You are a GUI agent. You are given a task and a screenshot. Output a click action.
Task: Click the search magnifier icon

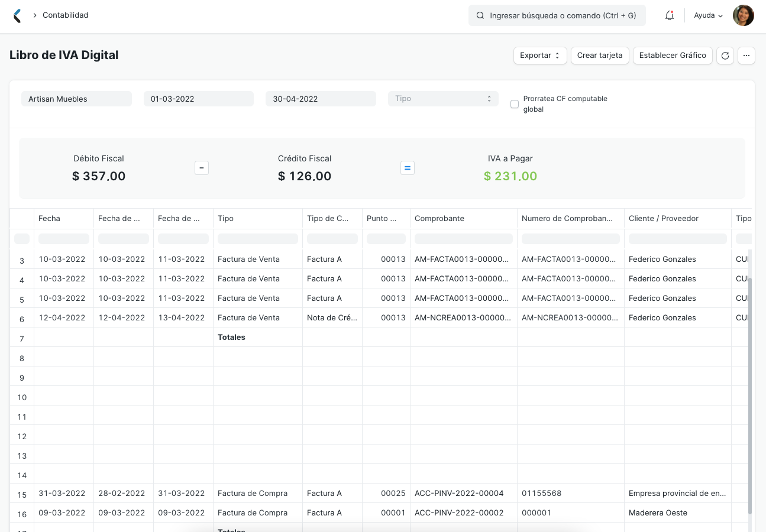tap(480, 15)
